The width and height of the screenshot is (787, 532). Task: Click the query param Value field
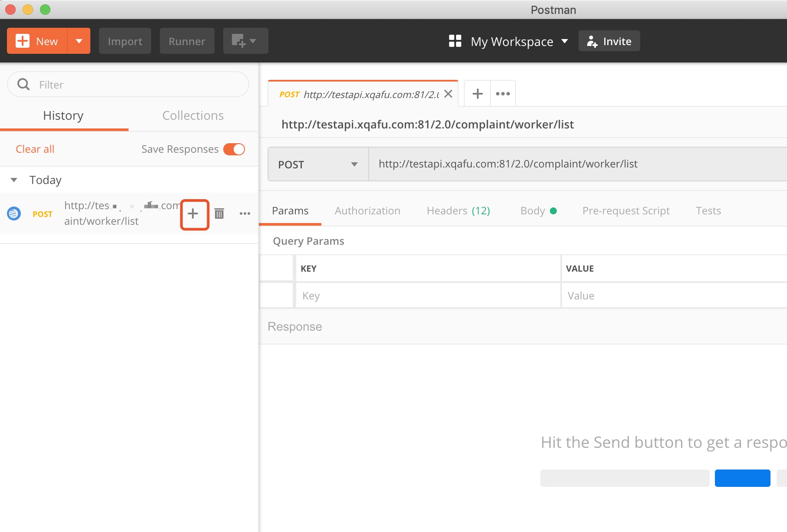(674, 296)
